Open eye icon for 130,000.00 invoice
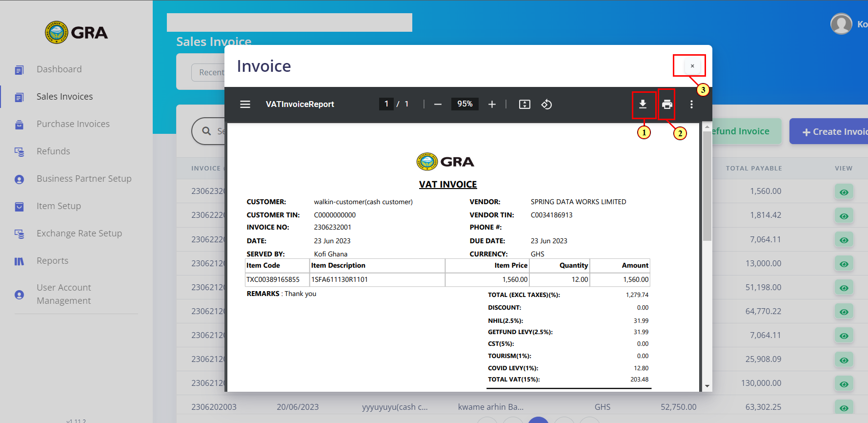 tap(844, 384)
